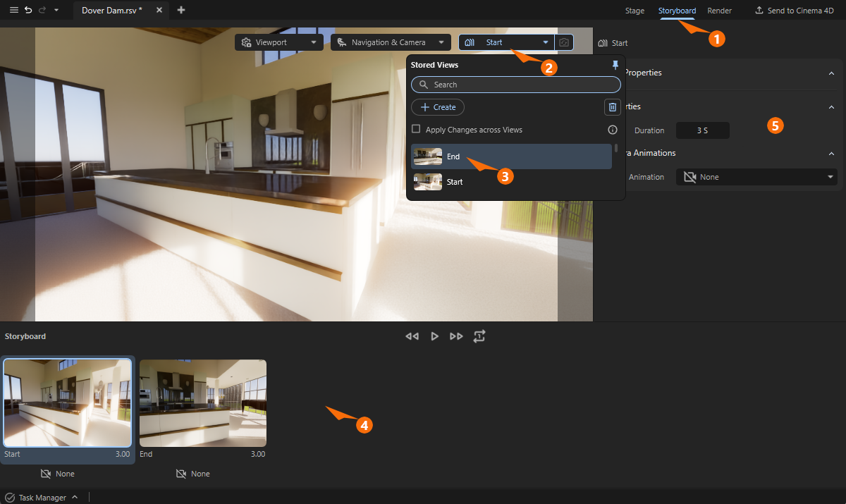Click the undo arrow icon
The image size is (846, 504).
click(x=28, y=10)
